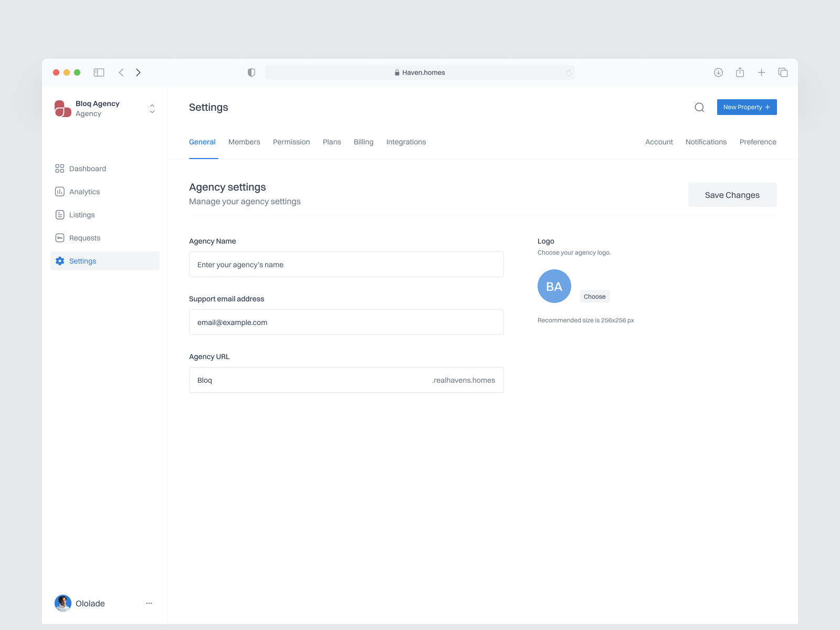The width and height of the screenshot is (840, 630).
Task: Show tab overview in browser toolbar
Action: (x=783, y=72)
